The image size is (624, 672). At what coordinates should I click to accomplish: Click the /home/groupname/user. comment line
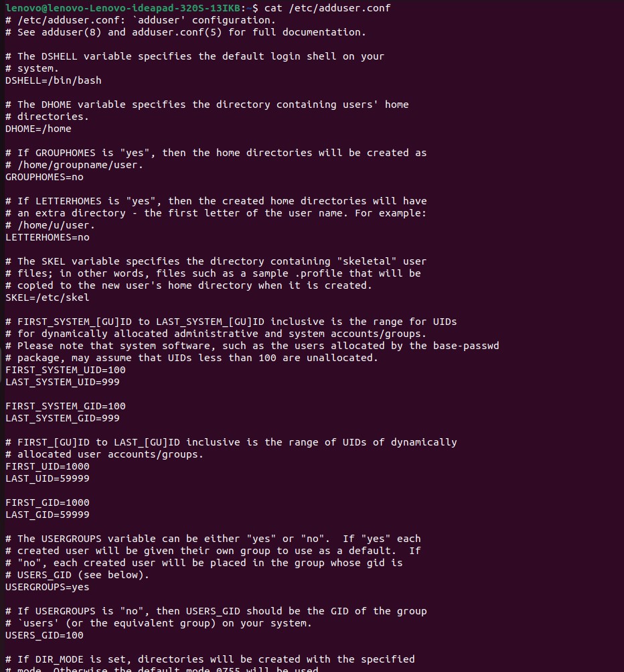[74, 165]
